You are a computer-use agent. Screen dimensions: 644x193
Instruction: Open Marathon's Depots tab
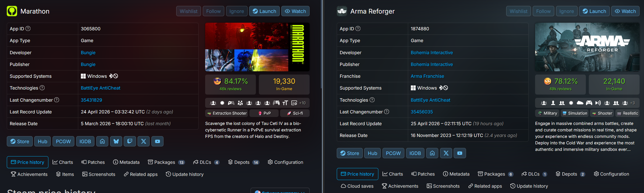click(x=243, y=162)
